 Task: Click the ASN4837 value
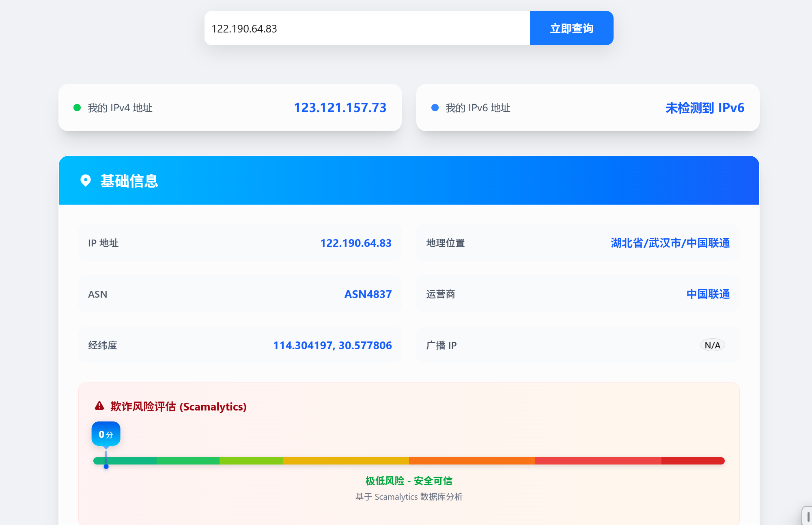click(368, 294)
